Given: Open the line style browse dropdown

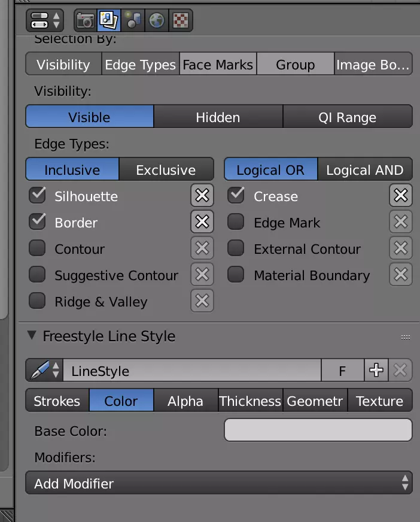Looking at the screenshot, I should pos(44,371).
